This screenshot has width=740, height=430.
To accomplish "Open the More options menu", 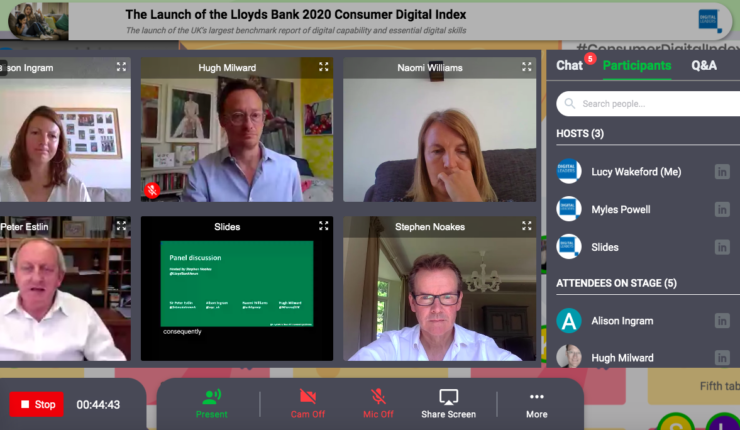I will pyautogui.click(x=537, y=405).
